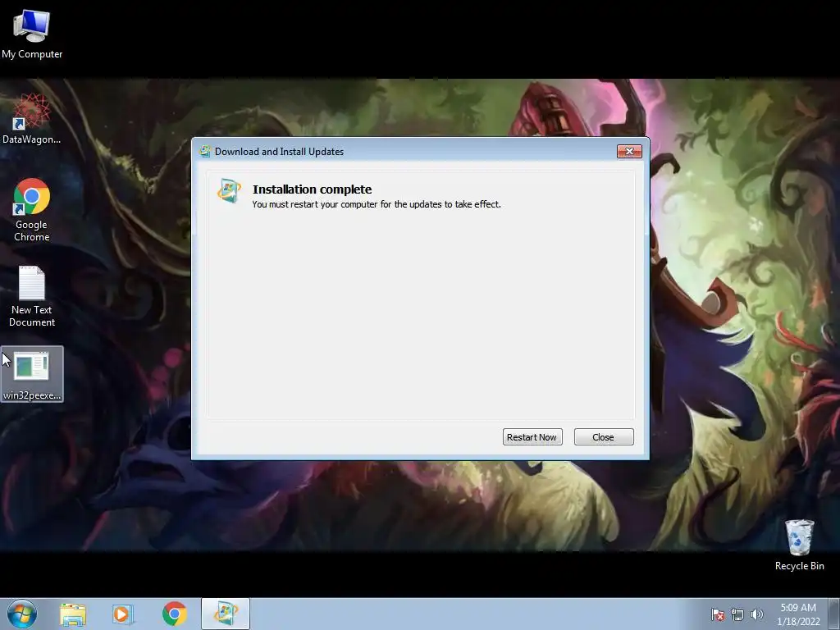Click Show desktop strip at taskbar end

[833, 614]
